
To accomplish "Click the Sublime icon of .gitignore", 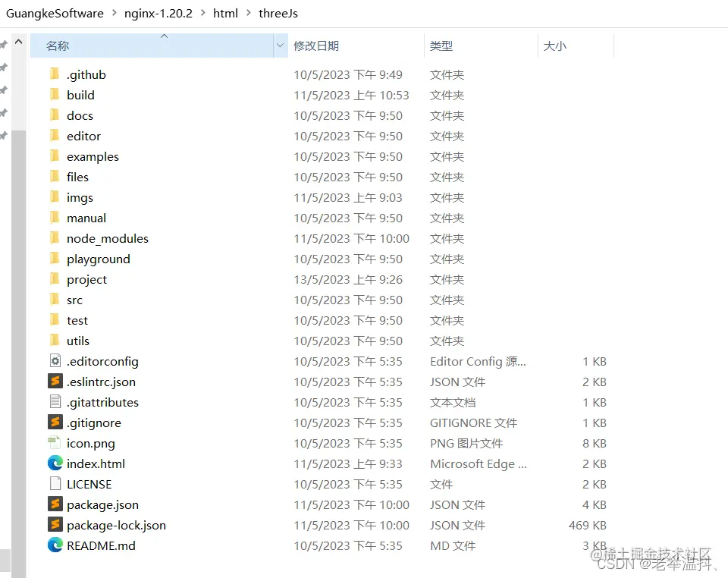I will (x=55, y=422).
